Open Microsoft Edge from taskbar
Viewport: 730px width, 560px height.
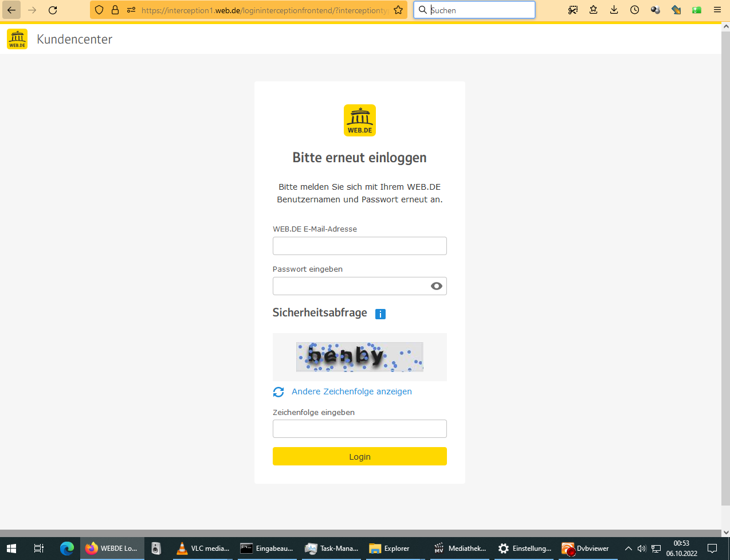pyautogui.click(x=67, y=549)
